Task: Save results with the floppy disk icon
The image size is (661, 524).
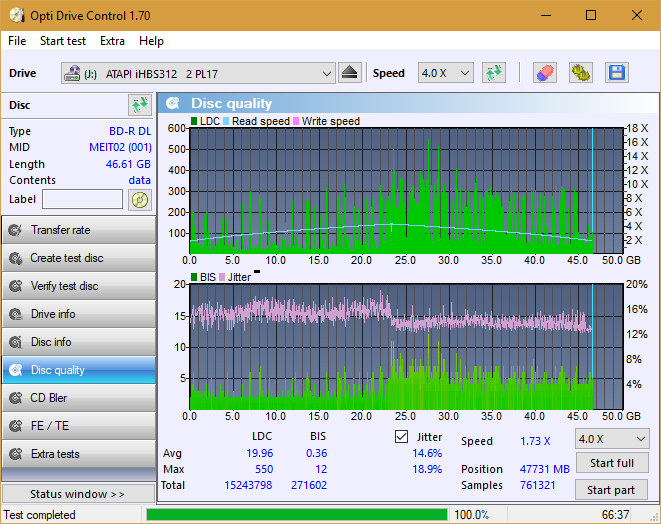Action: tap(617, 73)
